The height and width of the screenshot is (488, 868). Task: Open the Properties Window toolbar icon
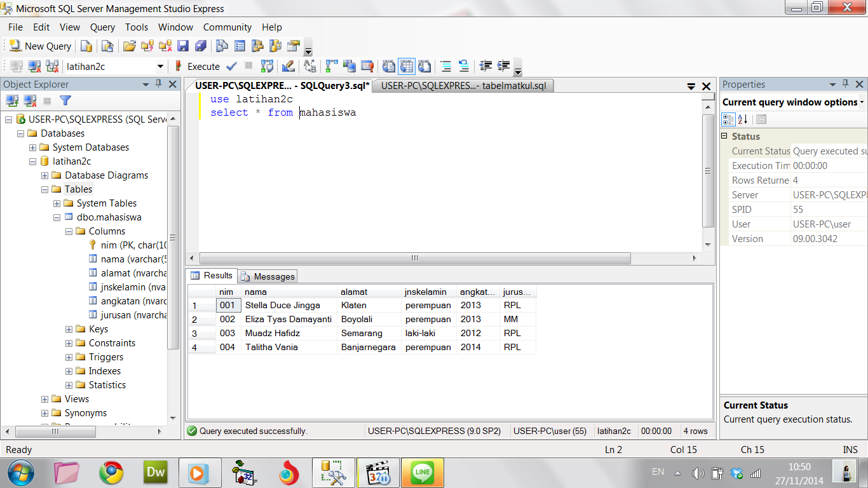point(293,46)
